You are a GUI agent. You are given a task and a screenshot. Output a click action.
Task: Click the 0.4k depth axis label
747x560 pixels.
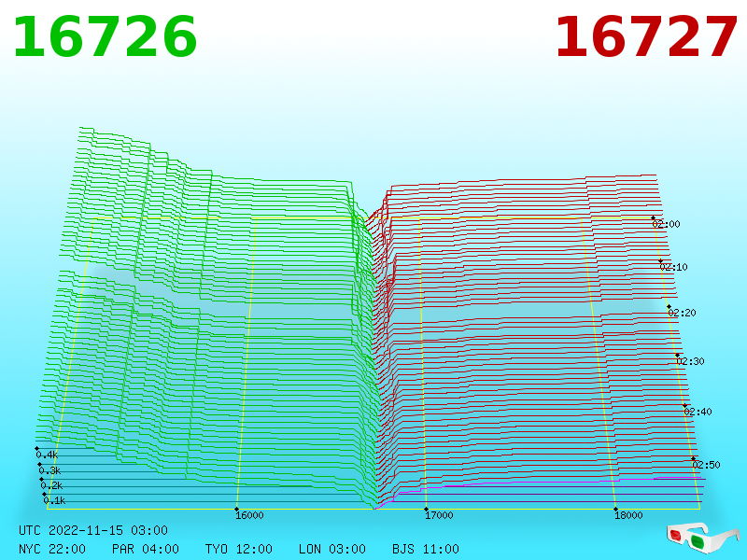[x=47, y=455]
